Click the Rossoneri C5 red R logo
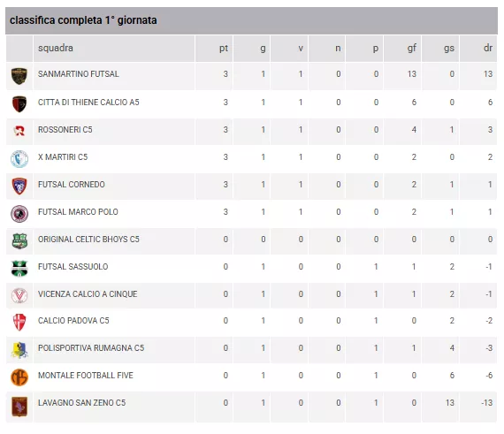Screen dimensions: 504x434 19,131
